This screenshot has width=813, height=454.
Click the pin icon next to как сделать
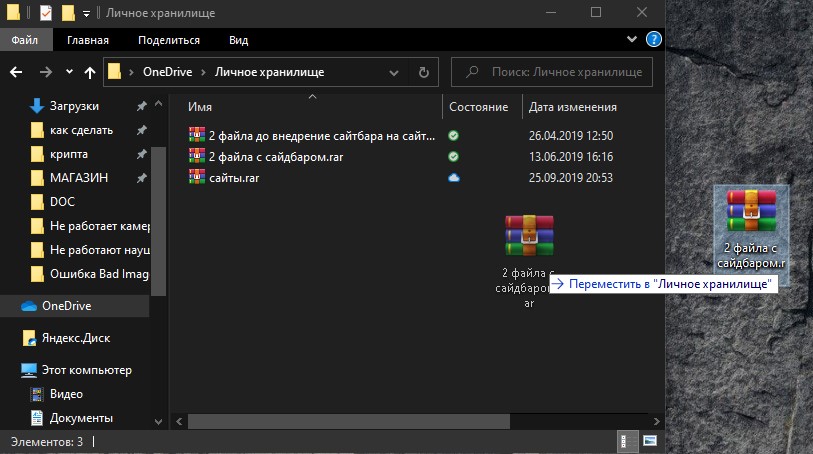pos(142,130)
